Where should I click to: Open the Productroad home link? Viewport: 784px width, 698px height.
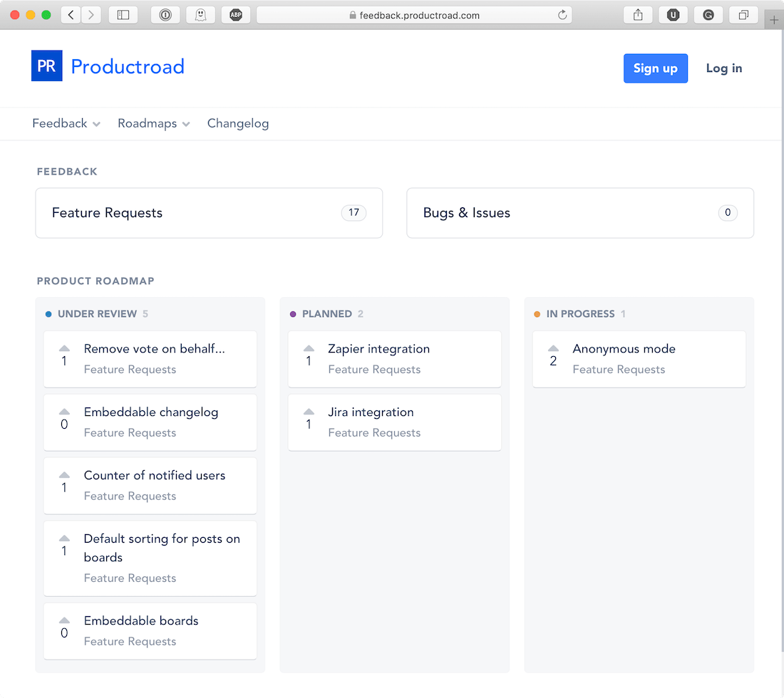click(128, 66)
